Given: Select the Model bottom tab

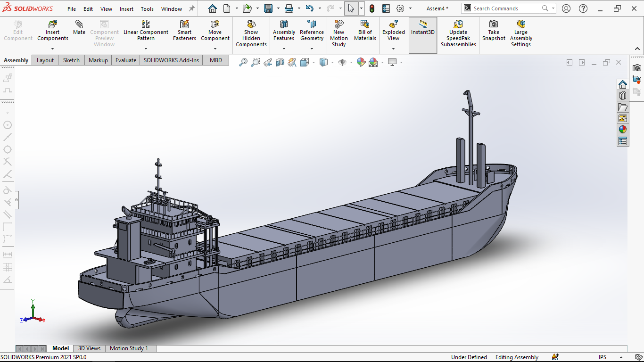Looking at the screenshot, I should [x=60, y=348].
